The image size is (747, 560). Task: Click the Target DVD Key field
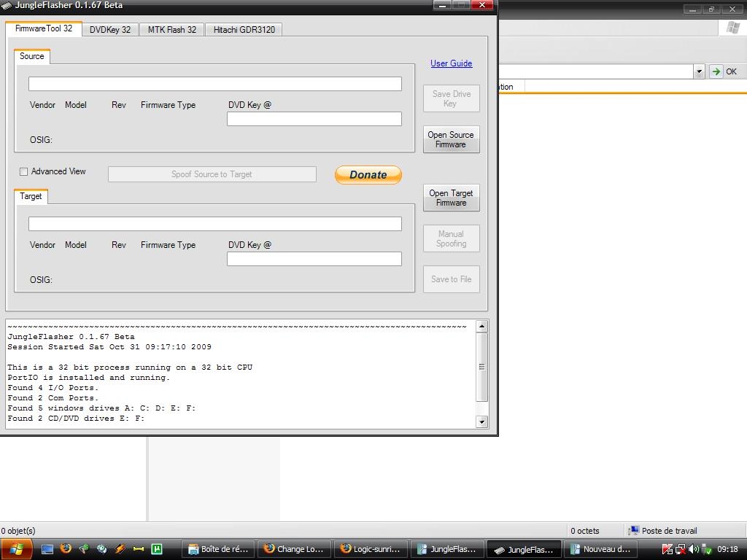tap(314, 259)
